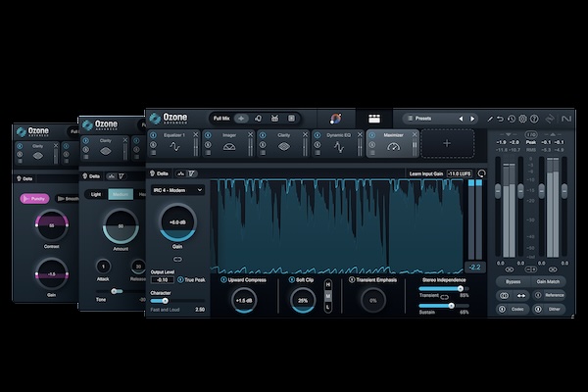Select the Medium tab in Clarity window

pos(121,194)
